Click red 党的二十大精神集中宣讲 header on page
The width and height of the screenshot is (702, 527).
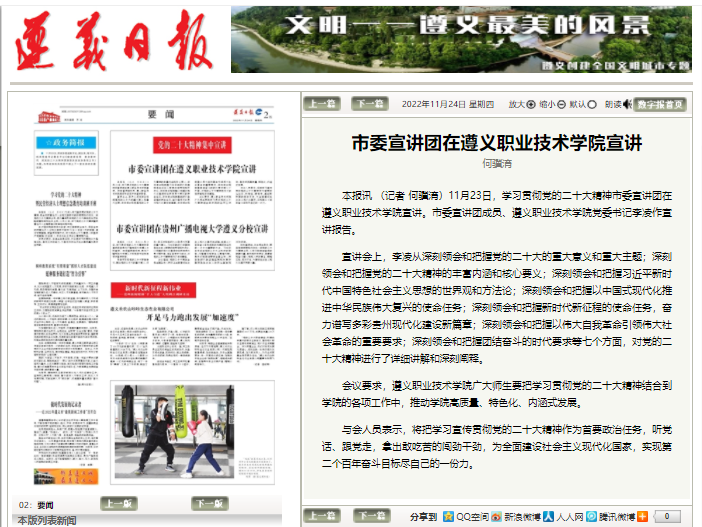click(x=192, y=145)
